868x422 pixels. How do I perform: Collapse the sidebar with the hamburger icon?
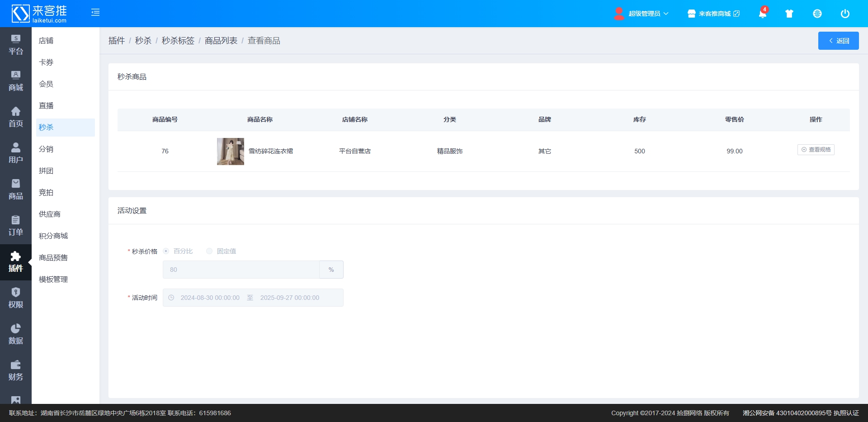95,13
